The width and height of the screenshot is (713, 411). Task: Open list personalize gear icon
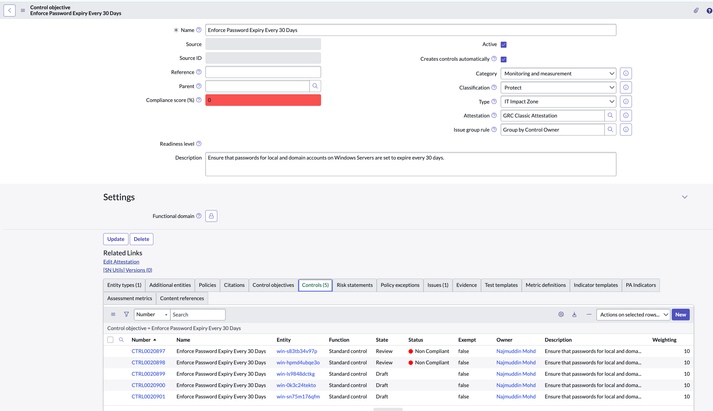point(561,314)
